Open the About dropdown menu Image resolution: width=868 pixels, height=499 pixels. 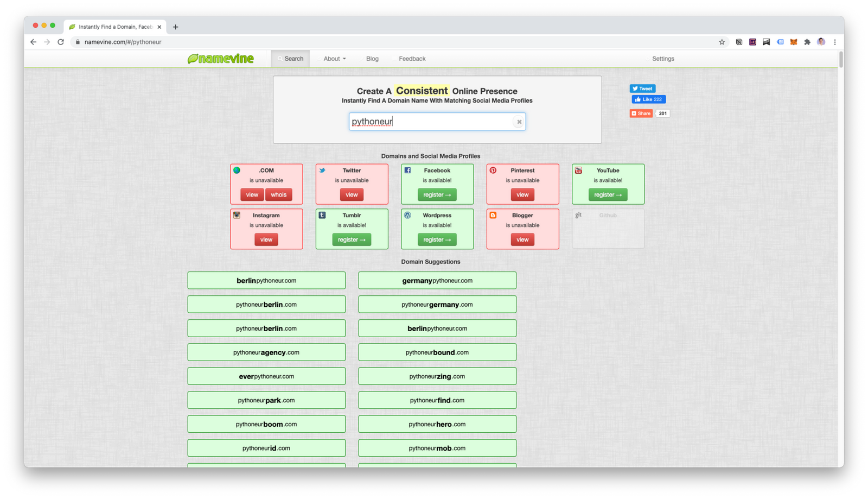pos(334,59)
